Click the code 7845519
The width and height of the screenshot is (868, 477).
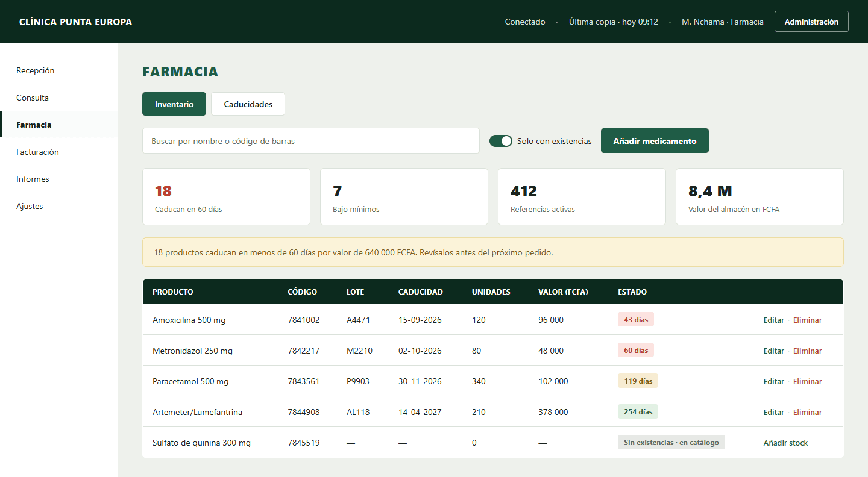(304, 443)
